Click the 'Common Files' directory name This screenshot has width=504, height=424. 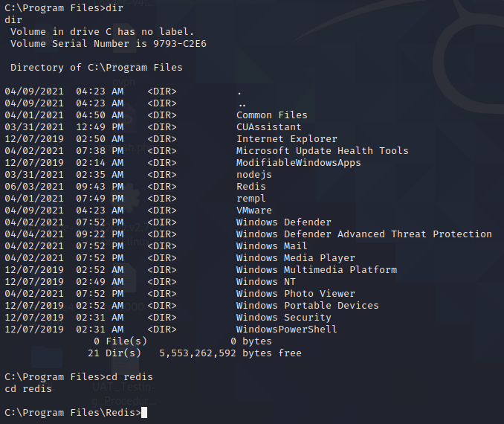pyautogui.click(x=272, y=115)
